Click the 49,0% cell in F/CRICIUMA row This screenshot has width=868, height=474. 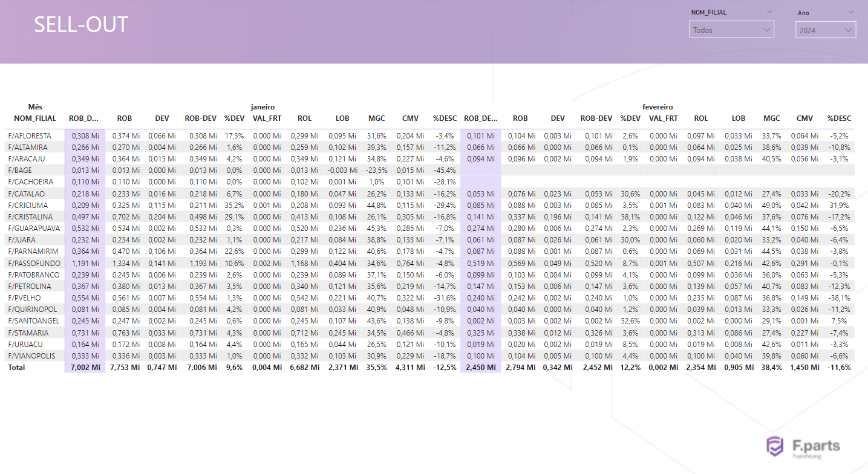point(771,206)
